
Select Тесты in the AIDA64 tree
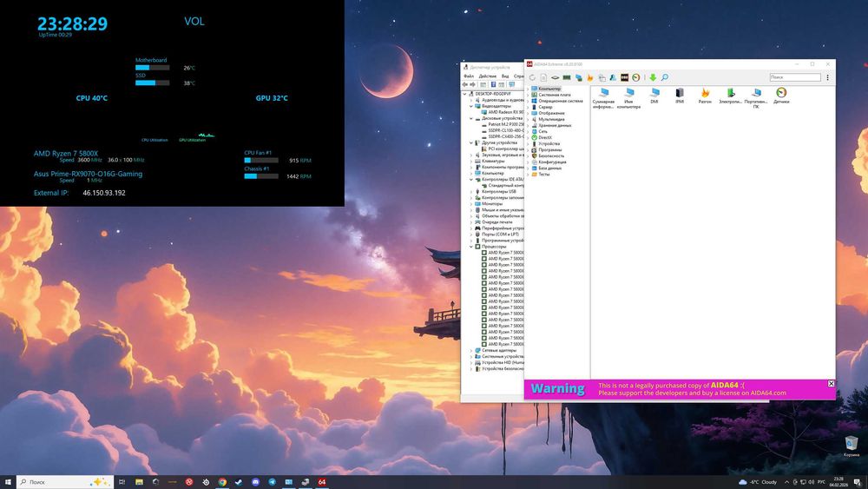[543, 174]
